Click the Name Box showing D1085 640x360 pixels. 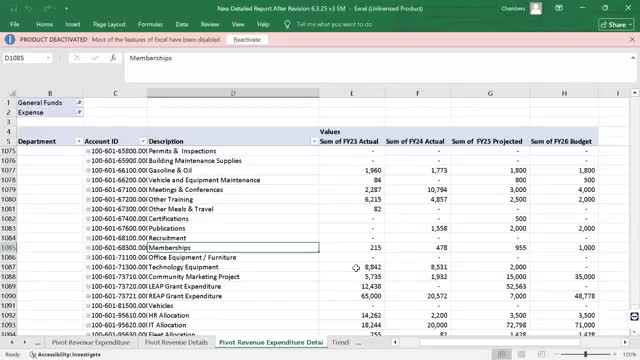(x=24, y=58)
